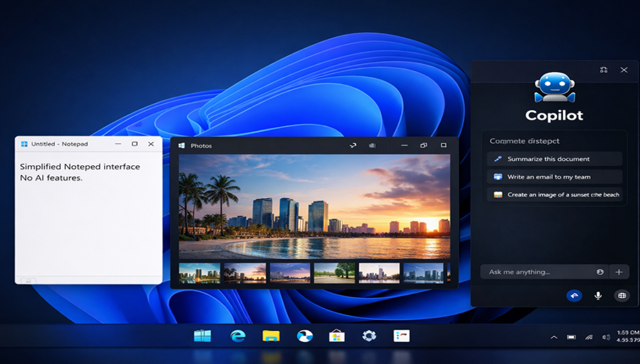Open File Explorer from the taskbar
This screenshot has height=364, width=640.
[x=271, y=336]
